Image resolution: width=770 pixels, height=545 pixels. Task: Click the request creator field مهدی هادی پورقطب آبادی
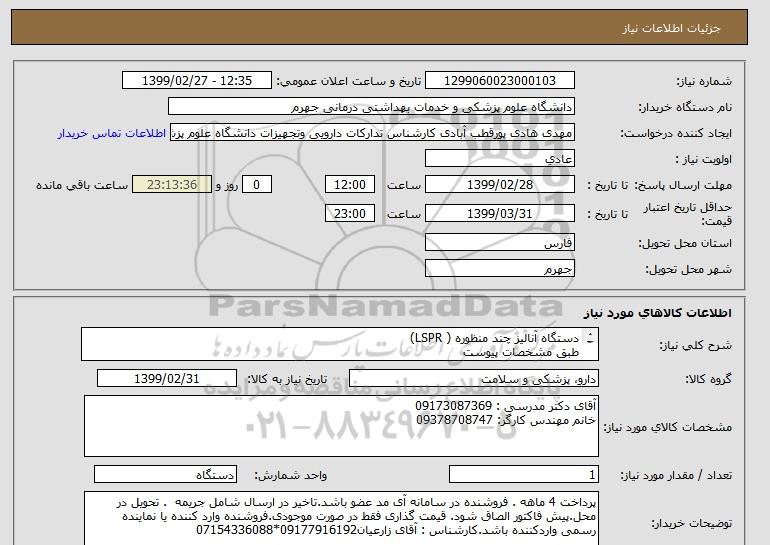[x=372, y=133]
